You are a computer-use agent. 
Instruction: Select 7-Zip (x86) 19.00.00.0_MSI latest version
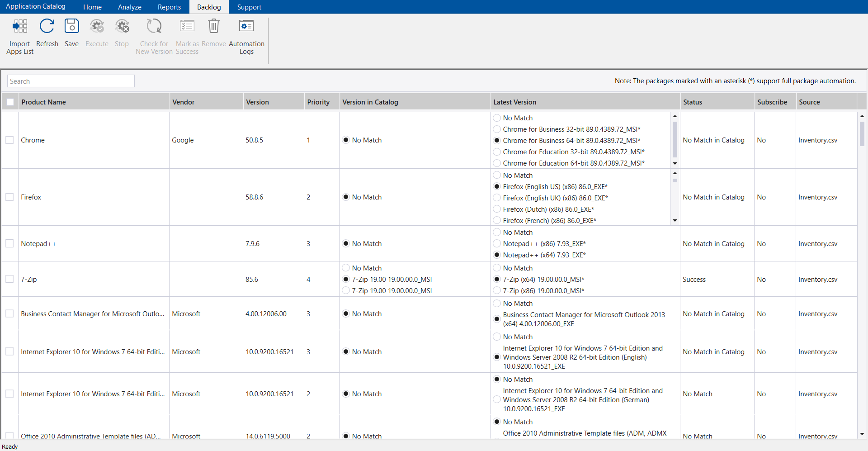click(497, 290)
